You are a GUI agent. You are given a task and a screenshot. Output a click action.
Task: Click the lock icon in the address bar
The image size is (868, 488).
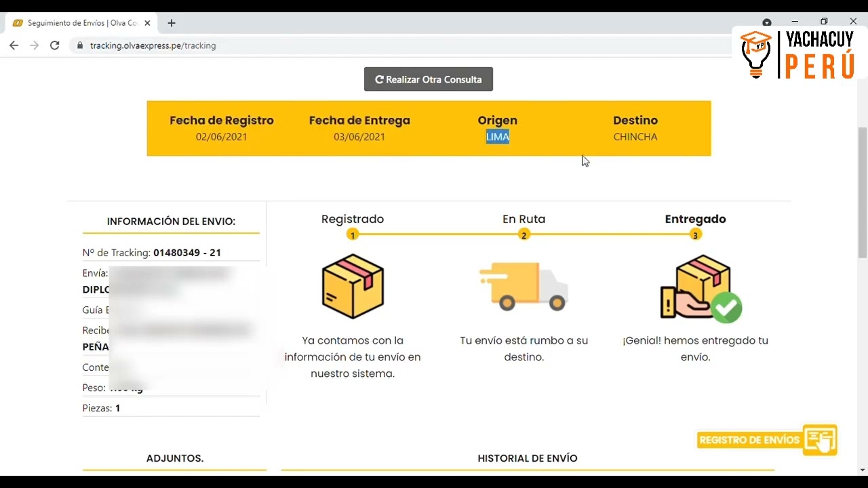[x=81, y=45]
